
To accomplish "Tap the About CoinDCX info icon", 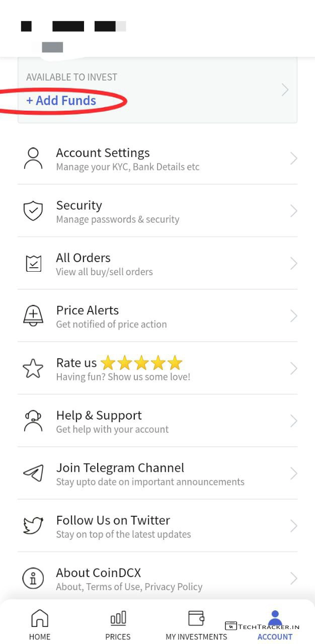I will click(33, 578).
